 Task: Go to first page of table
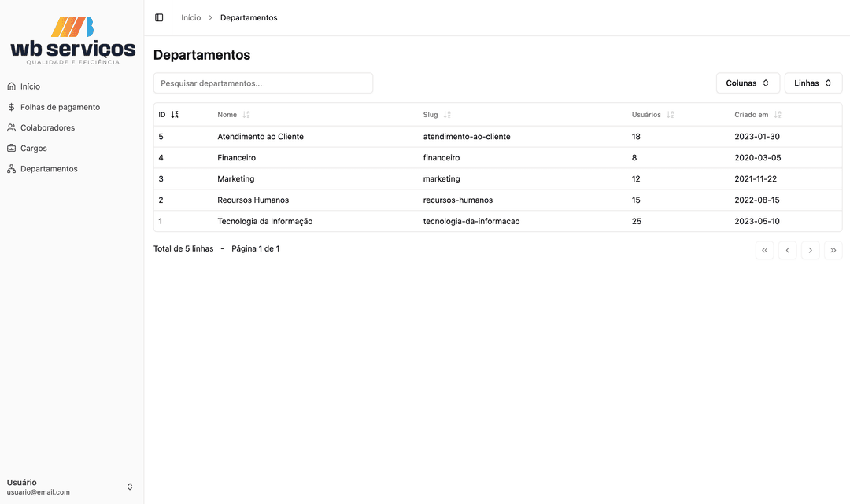click(x=764, y=250)
